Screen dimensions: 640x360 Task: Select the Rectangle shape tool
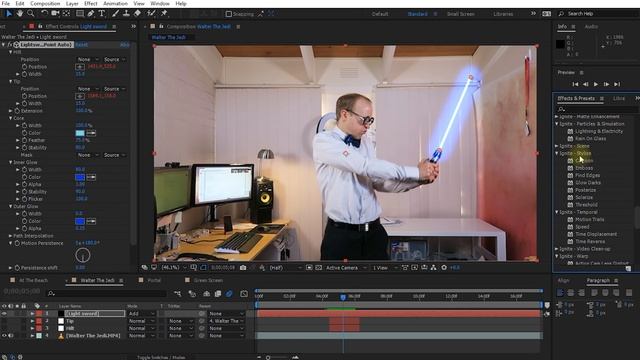[x=80, y=13]
